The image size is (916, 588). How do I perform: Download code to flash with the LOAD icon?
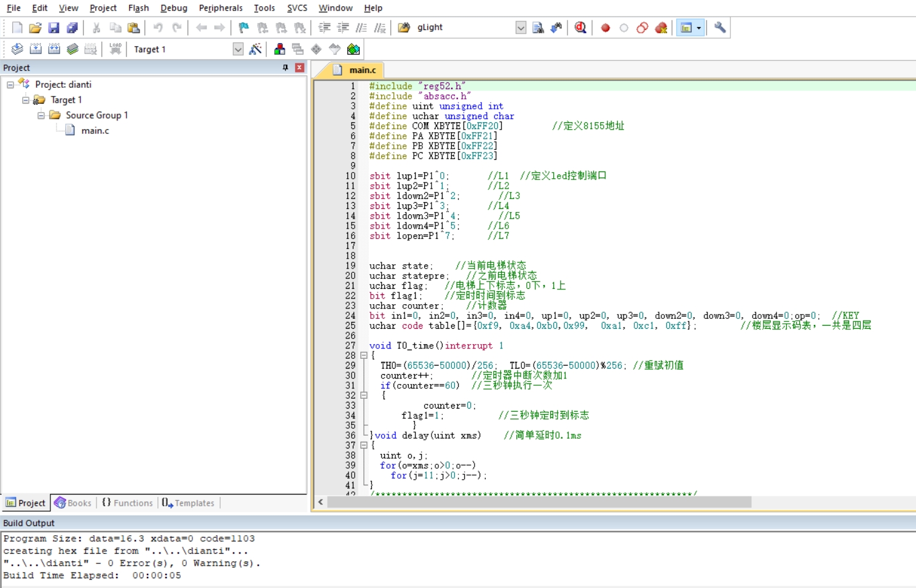115,49
